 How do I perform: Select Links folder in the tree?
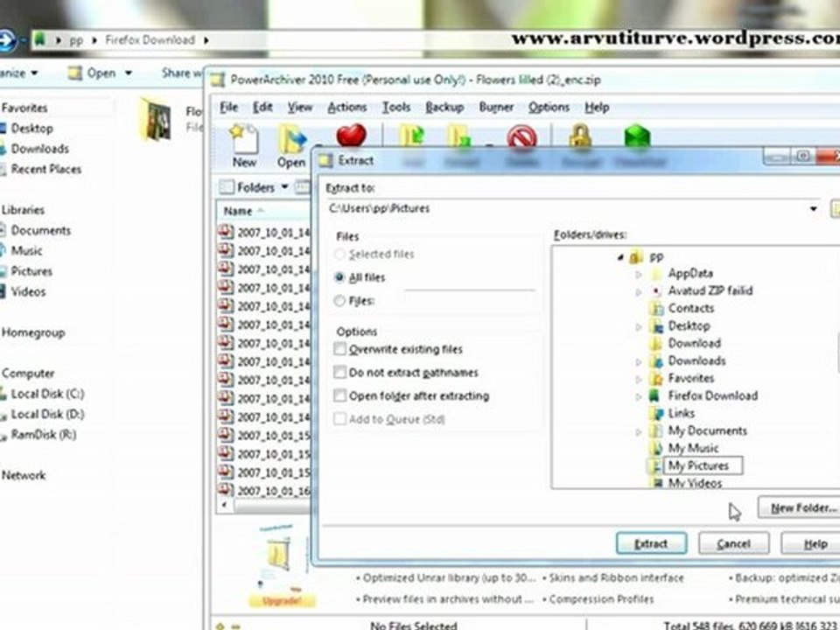(682, 413)
